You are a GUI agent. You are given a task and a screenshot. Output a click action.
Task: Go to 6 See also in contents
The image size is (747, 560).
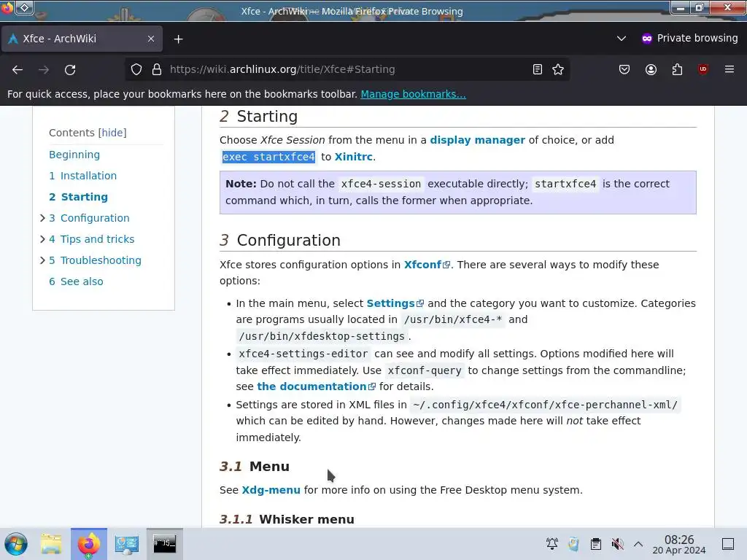(76, 281)
